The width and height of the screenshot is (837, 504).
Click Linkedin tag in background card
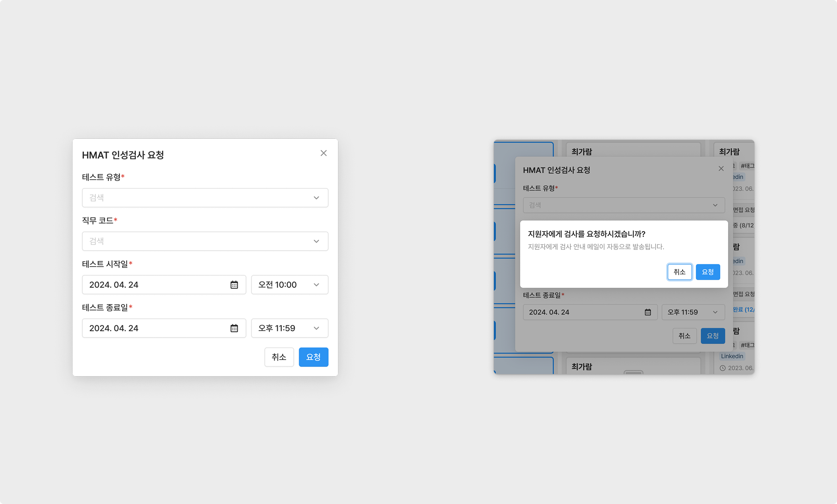[732, 356]
